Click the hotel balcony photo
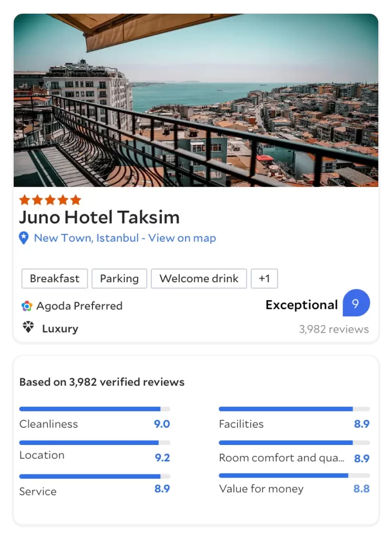This screenshot has width=392, height=538. pos(195,100)
